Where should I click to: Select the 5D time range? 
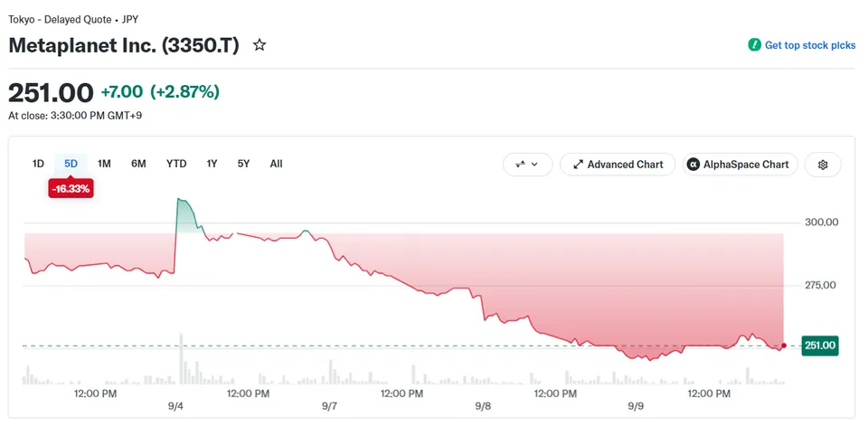[x=71, y=164]
